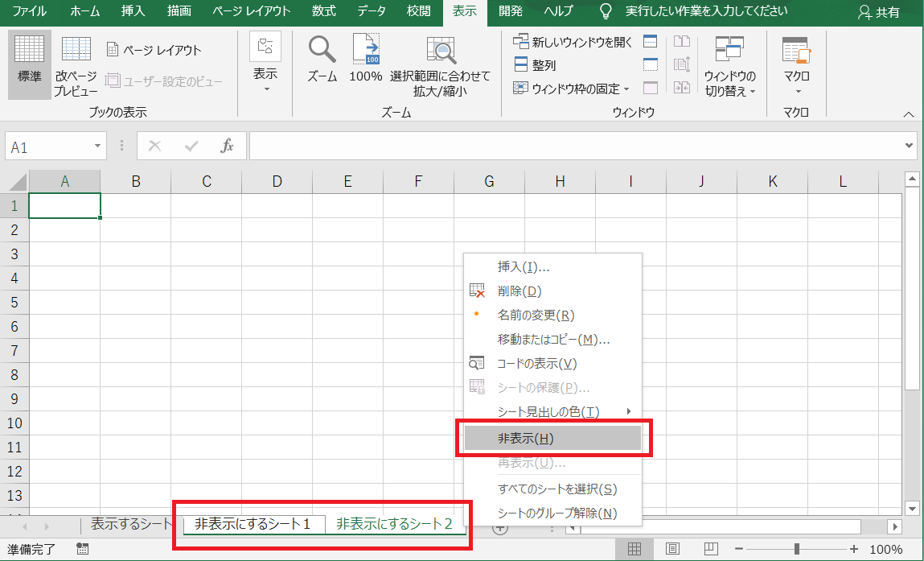Click the 共有 share button
The height and width of the screenshot is (561, 924).
[x=879, y=12]
